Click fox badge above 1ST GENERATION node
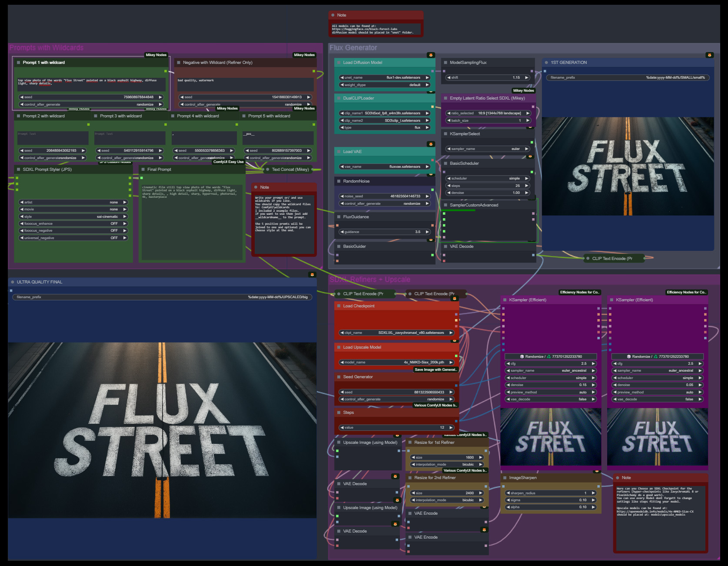728x566 pixels. click(x=709, y=55)
